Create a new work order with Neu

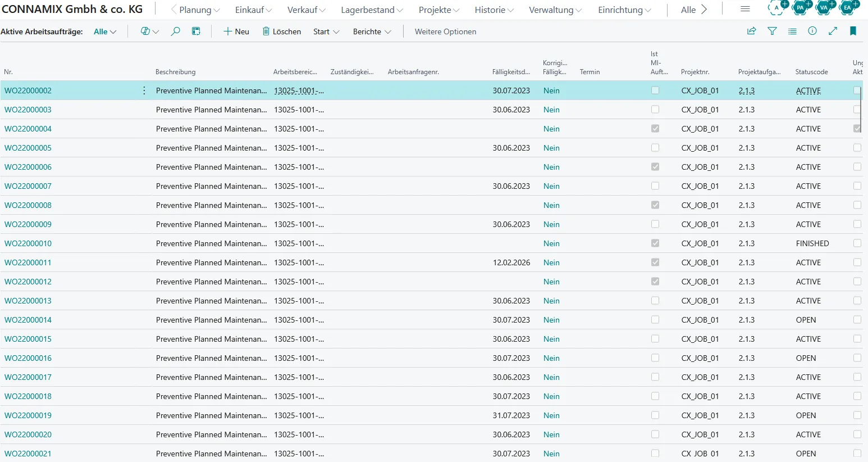pyautogui.click(x=236, y=31)
